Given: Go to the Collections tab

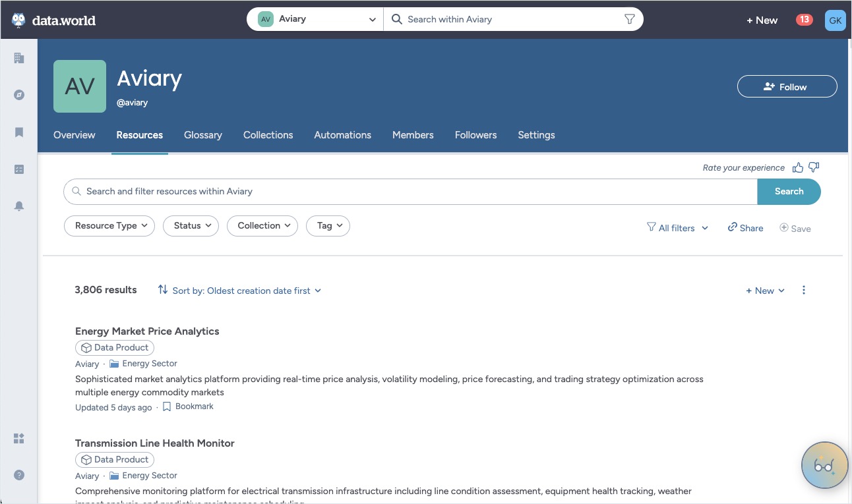Looking at the screenshot, I should [268, 135].
